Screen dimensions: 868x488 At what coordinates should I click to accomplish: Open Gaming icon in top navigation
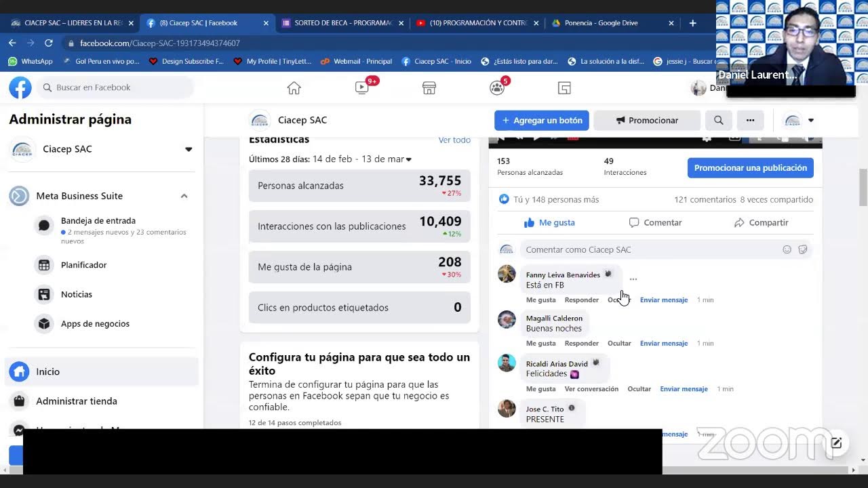[564, 88]
